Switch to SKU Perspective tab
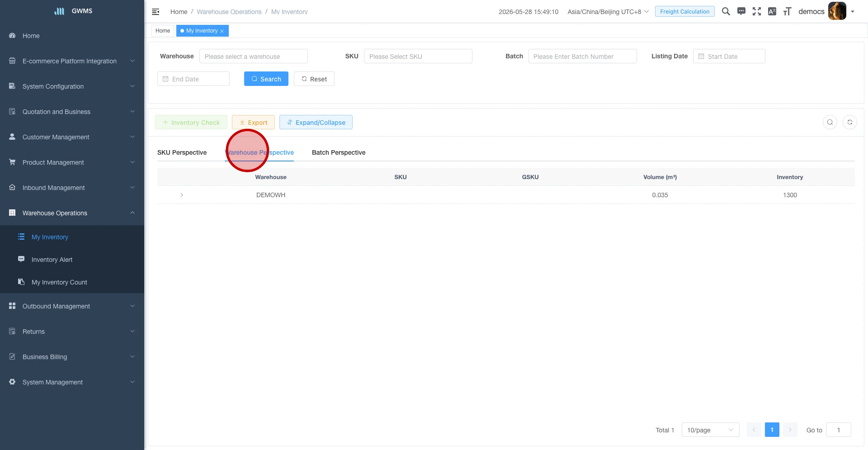Screen dimensions: 868x450 coord(182,152)
